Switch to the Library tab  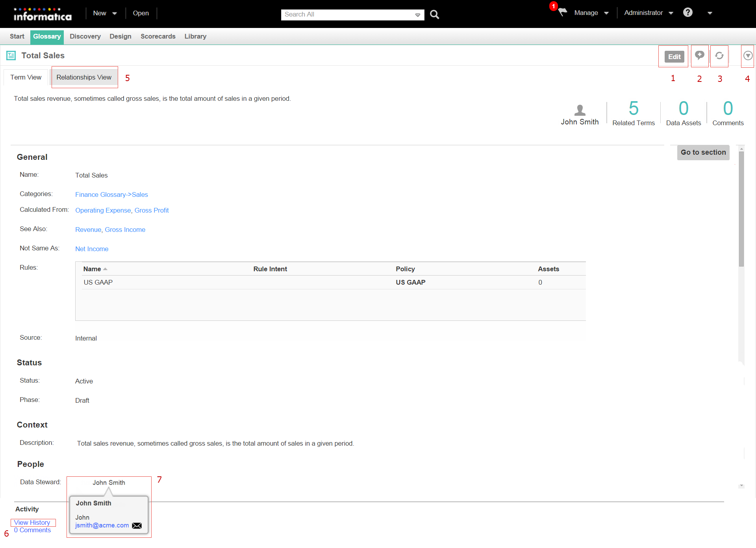pos(195,36)
